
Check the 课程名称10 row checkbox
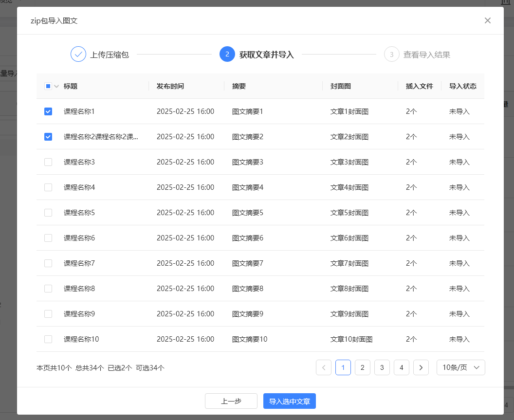(x=48, y=339)
